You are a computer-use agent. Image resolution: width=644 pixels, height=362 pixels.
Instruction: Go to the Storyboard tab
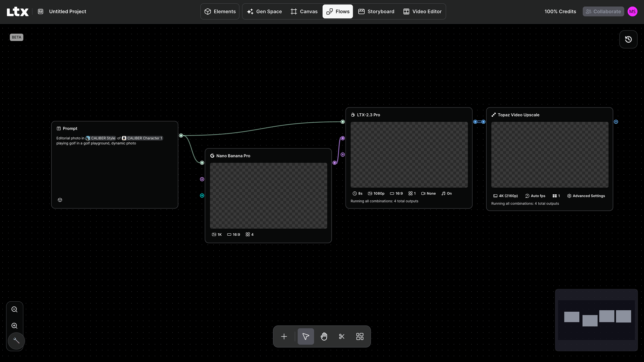click(x=376, y=11)
